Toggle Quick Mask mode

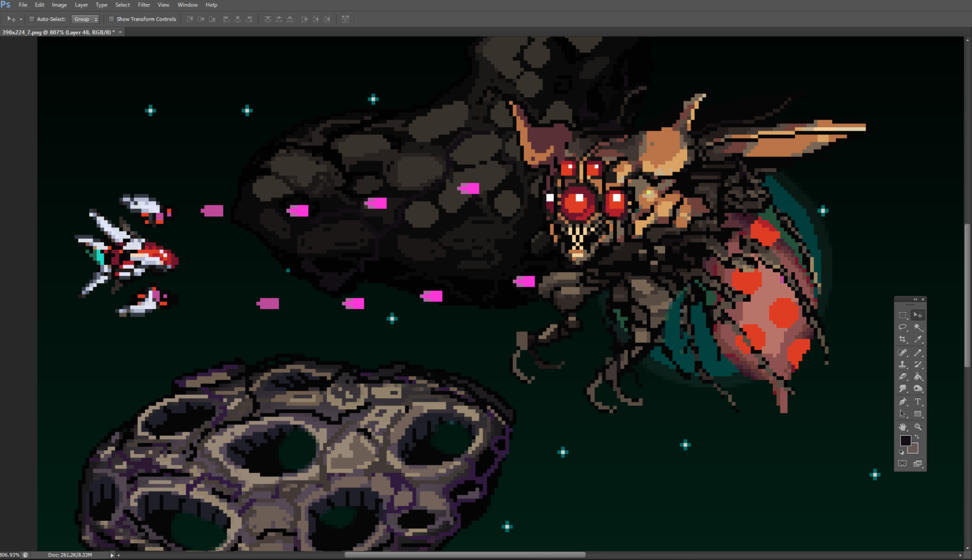click(x=902, y=463)
